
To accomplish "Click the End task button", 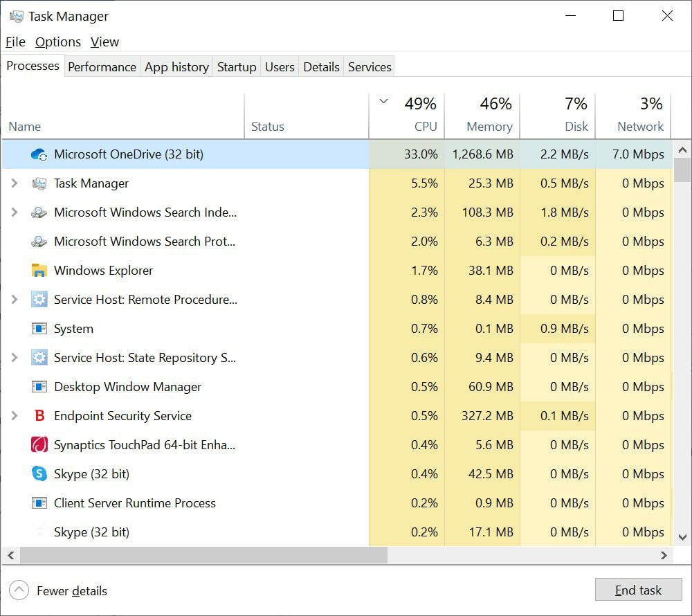I will [x=638, y=590].
